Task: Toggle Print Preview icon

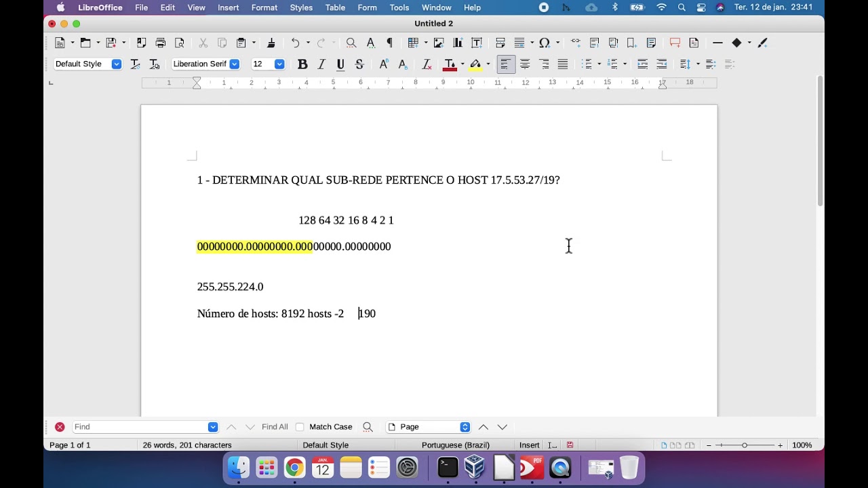Action: (x=179, y=43)
